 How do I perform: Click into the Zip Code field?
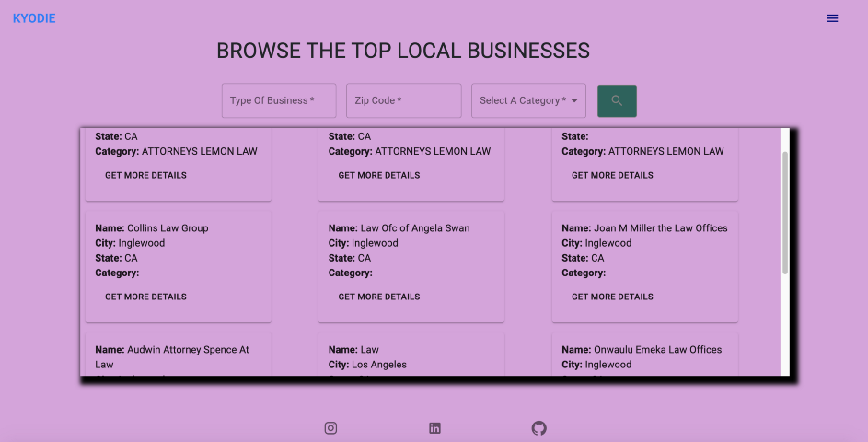(x=403, y=100)
